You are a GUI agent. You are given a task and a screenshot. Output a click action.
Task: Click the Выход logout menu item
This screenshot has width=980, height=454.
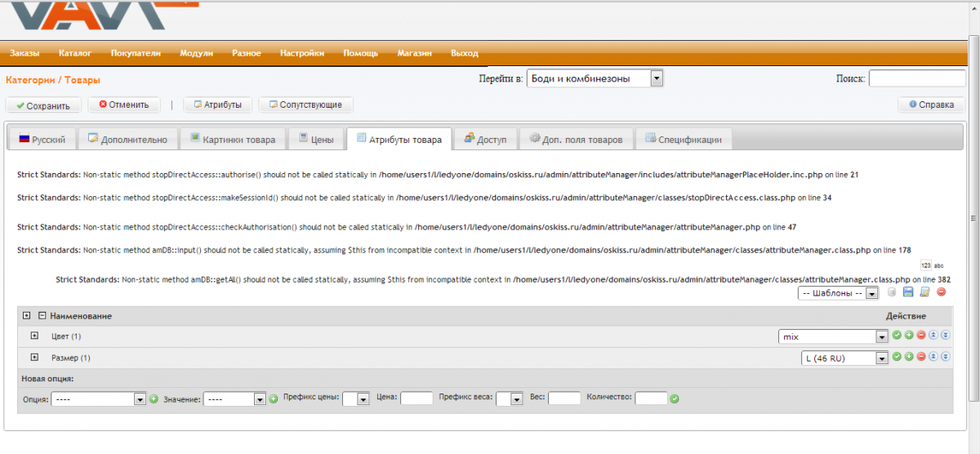465,53
